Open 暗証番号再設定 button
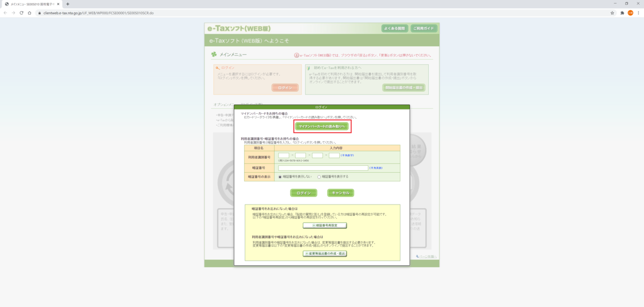The image size is (644, 307). tap(325, 225)
